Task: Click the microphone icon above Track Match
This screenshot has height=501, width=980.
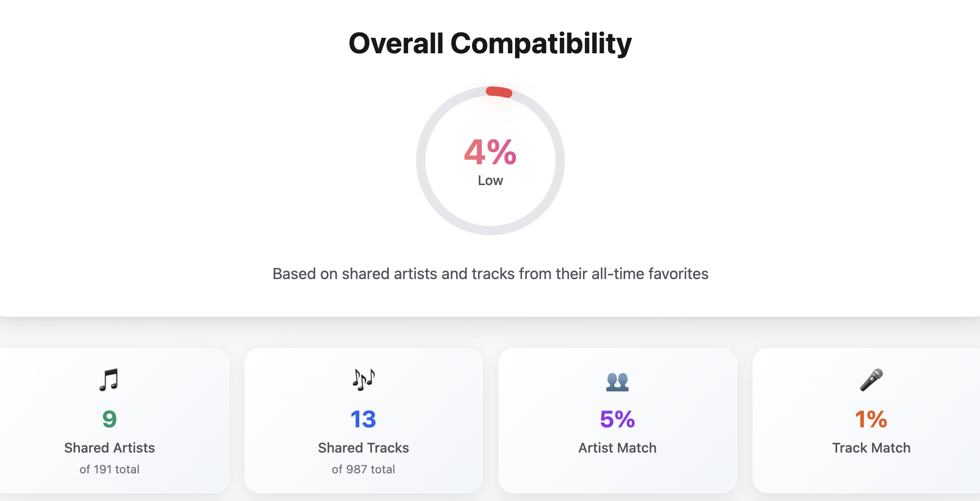Action: (871, 380)
